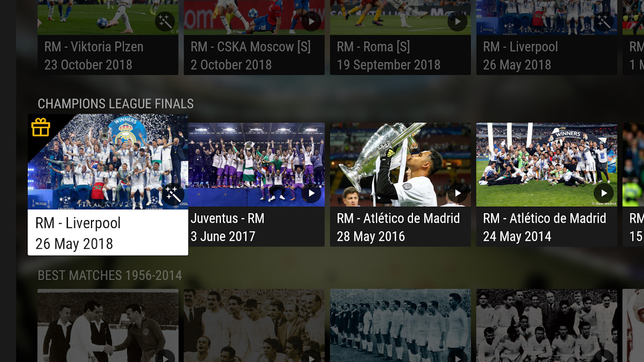Click magic wand on top-row RM - Liverpool
Viewport: 644px width, 362px height.
(604, 21)
